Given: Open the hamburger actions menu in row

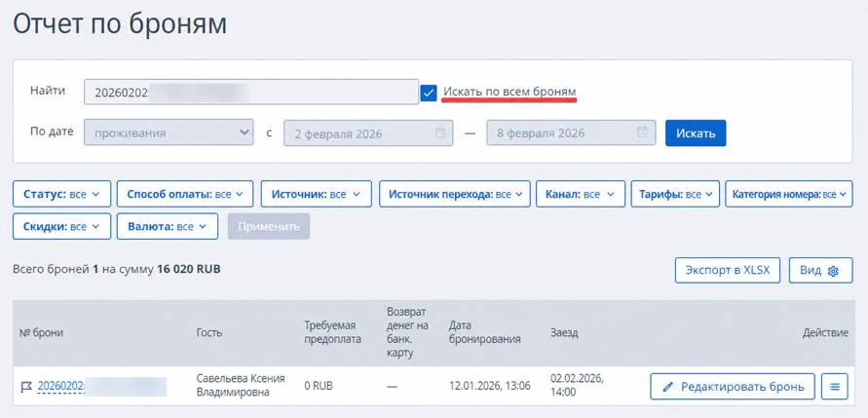Looking at the screenshot, I should [x=834, y=387].
